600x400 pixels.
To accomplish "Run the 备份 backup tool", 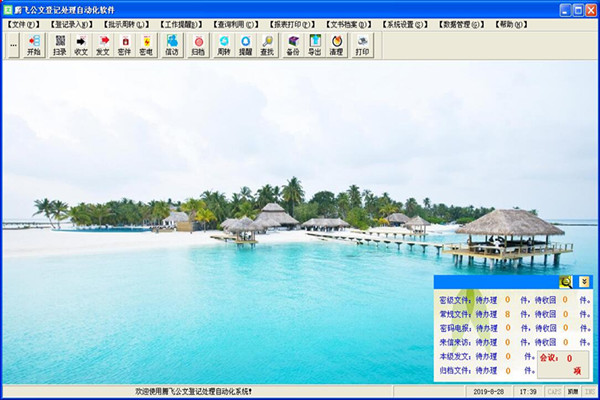I will [293, 45].
